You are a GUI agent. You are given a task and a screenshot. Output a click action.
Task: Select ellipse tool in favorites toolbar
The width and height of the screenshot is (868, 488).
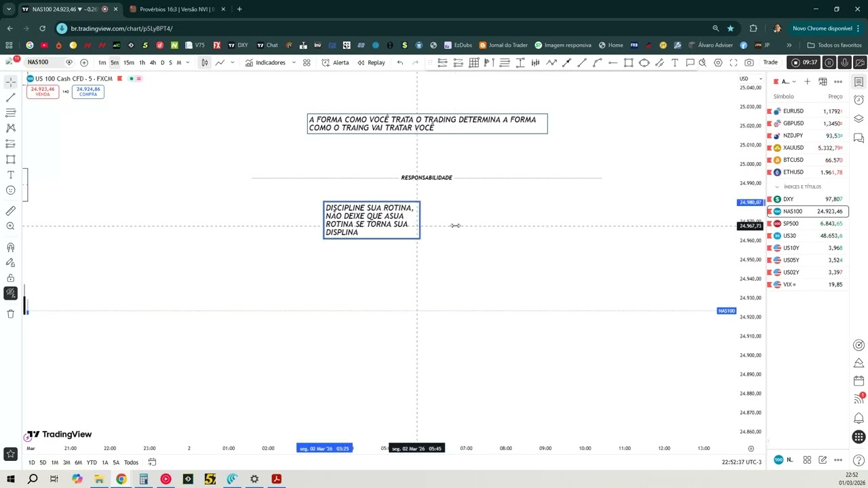coord(644,62)
